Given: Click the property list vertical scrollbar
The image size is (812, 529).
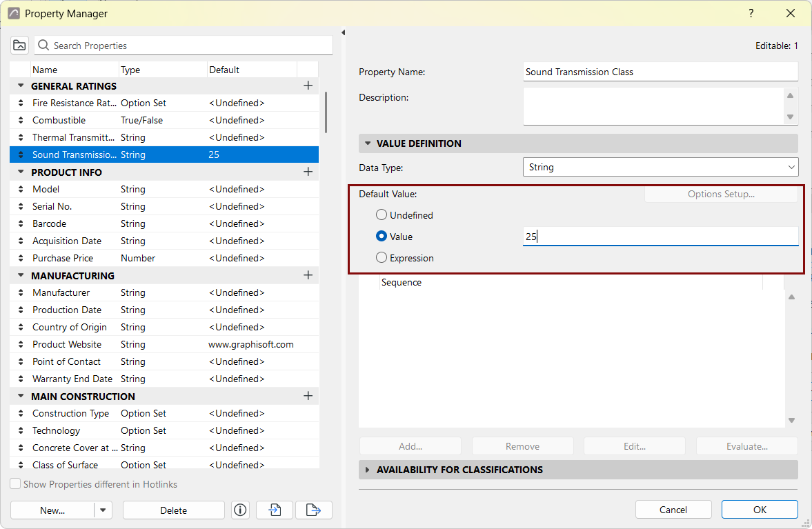Looking at the screenshot, I should [x=326, y=112].
